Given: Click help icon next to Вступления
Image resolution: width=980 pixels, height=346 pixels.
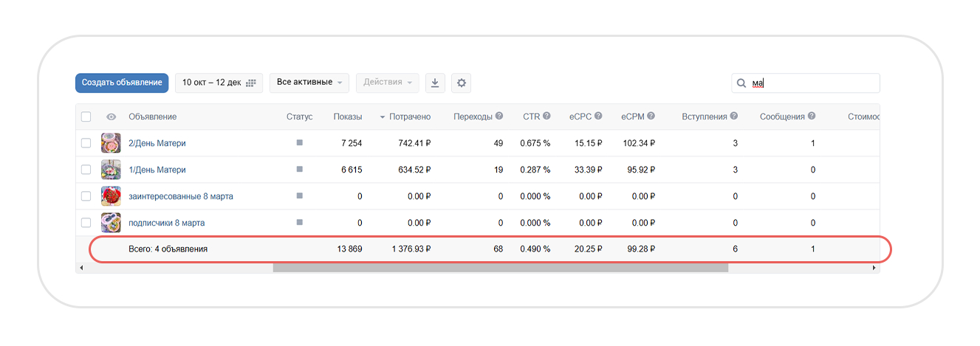Looking at the screenshot, I should tap(733, 117).
